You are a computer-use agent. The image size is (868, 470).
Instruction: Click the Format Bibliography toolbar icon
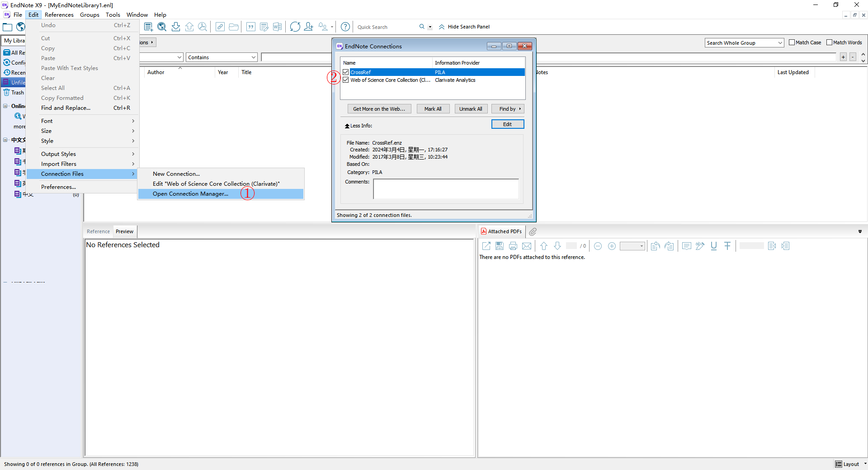click(264, 27)
